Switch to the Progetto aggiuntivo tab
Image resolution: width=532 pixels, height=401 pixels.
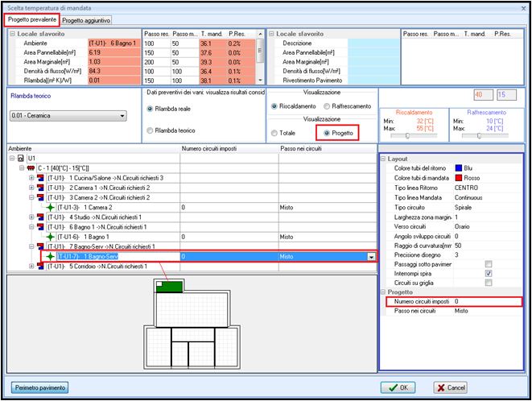click(x=87, y=19)
